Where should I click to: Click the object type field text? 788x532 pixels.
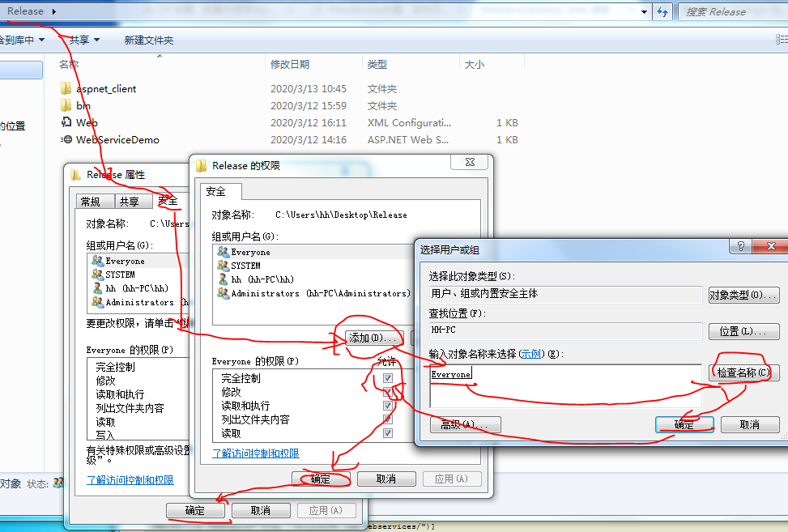click(x=565, y=294)
